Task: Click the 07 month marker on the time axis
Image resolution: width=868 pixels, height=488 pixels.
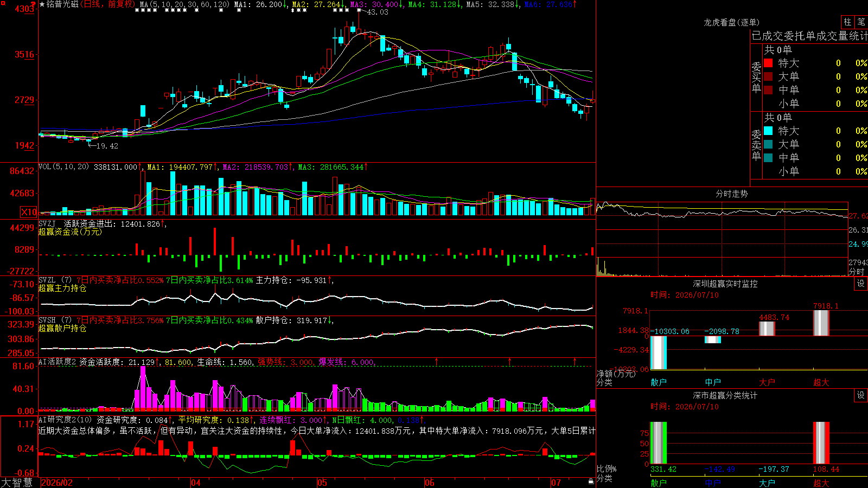Action: pos(556,483)
